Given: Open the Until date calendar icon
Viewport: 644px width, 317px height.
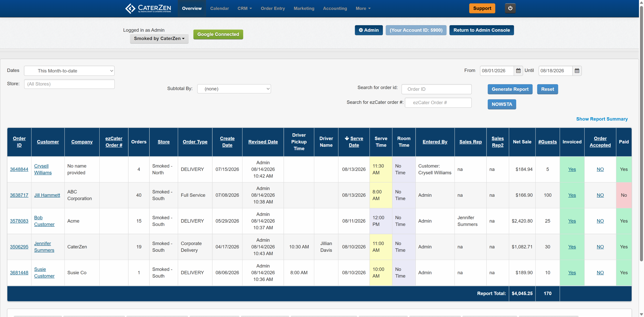Looking at the screenshot, I should pos(577,71).
